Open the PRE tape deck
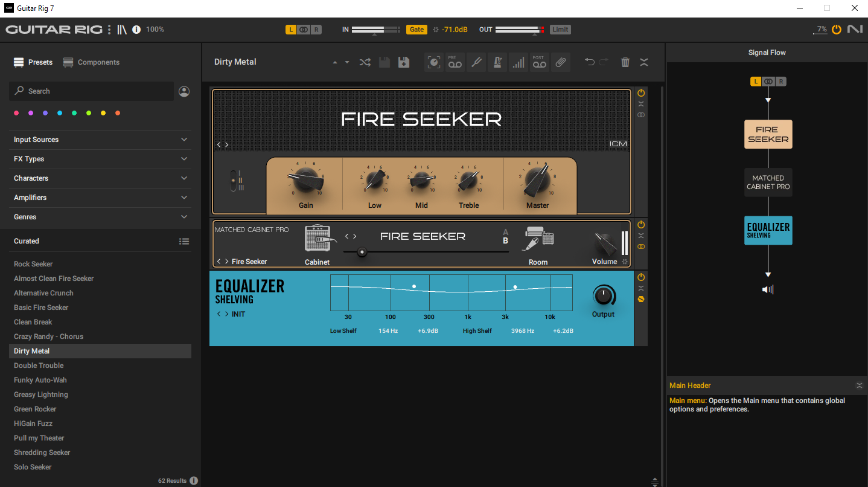The image size is (868, 487). [x=455, y=62]
